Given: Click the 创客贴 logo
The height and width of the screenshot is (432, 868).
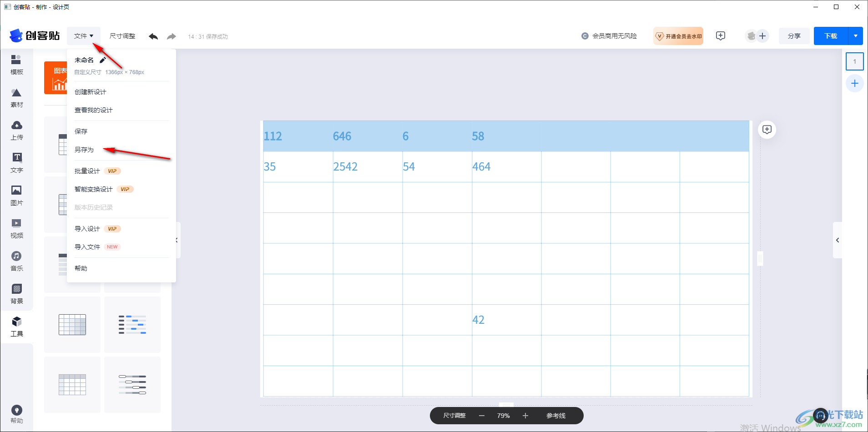Looking at the screenshot, I should (35, 35).
